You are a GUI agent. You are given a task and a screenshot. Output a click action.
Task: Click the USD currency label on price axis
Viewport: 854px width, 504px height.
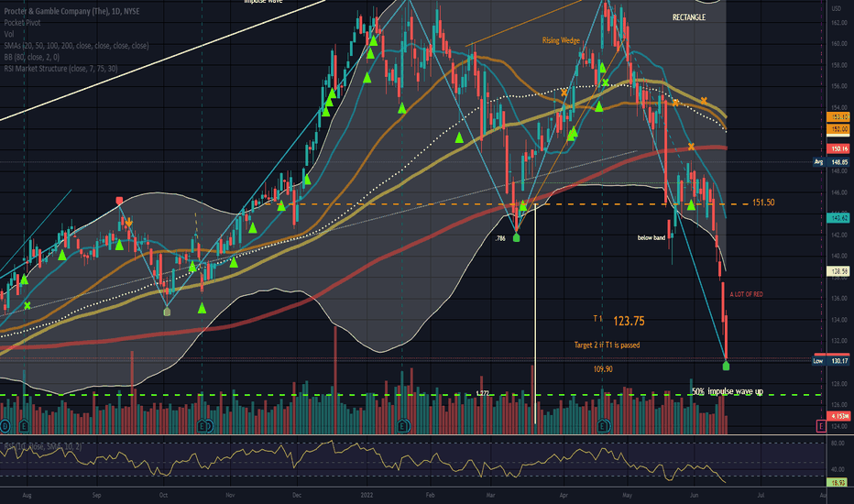pyautogui.click(x=836, y=9)
